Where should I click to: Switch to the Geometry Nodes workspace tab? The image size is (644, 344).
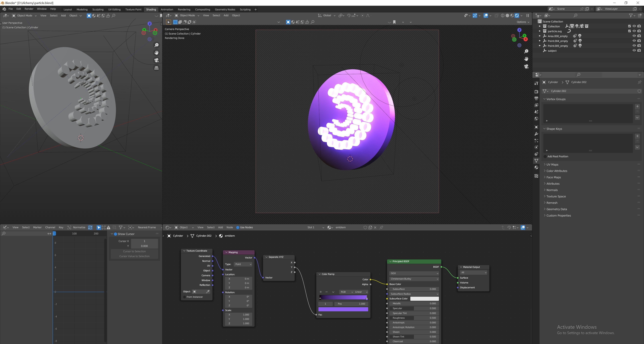point(225,10)
